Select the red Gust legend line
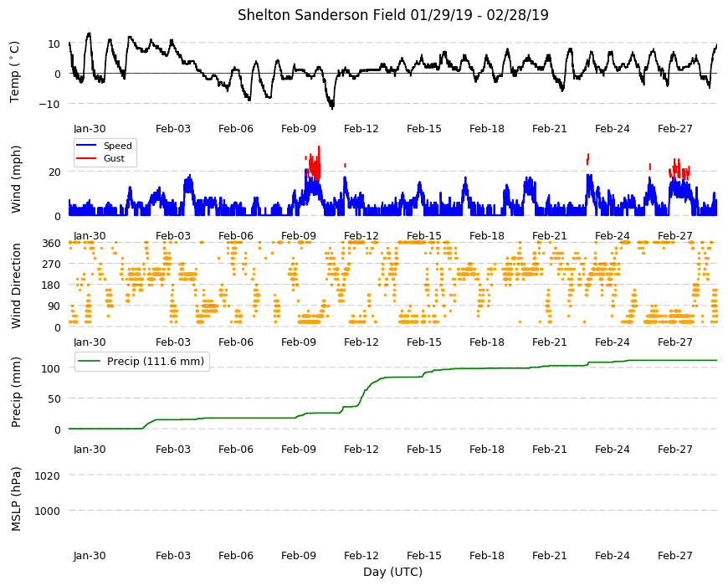 (85, 158)
